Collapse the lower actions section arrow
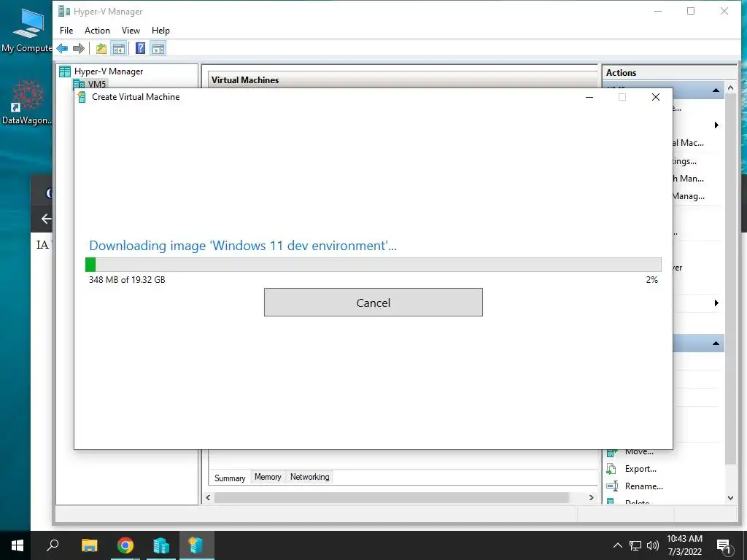747x560 pixels. click(x=716, y=343)
